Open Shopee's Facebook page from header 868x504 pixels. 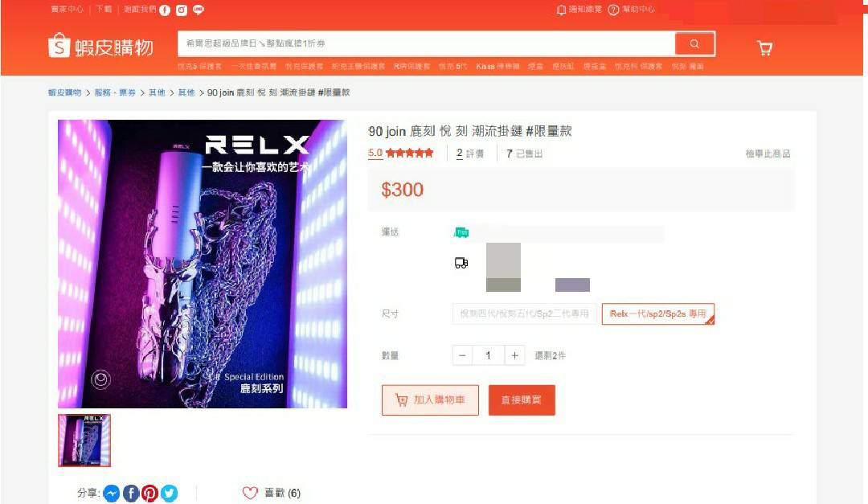[165, 10]
